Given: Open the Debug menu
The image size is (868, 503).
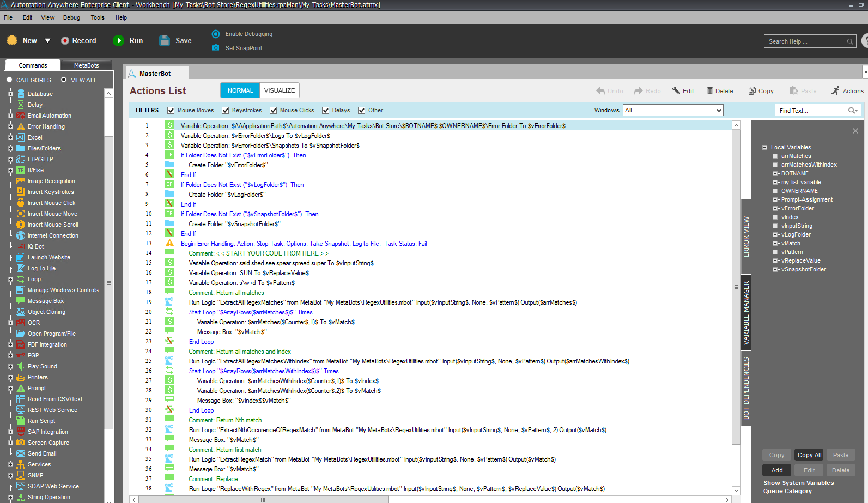Looking at the screenshot, I should 71,17.
